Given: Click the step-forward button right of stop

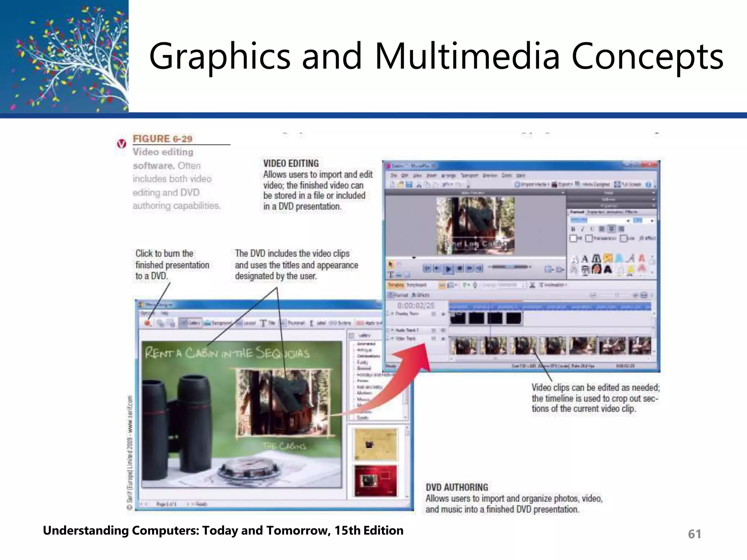Looking at the screenshot, I should point(469,269).
